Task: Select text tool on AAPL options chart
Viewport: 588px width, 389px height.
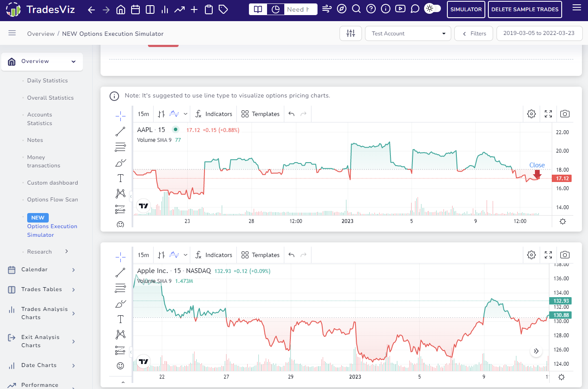Action: [120, 178]
